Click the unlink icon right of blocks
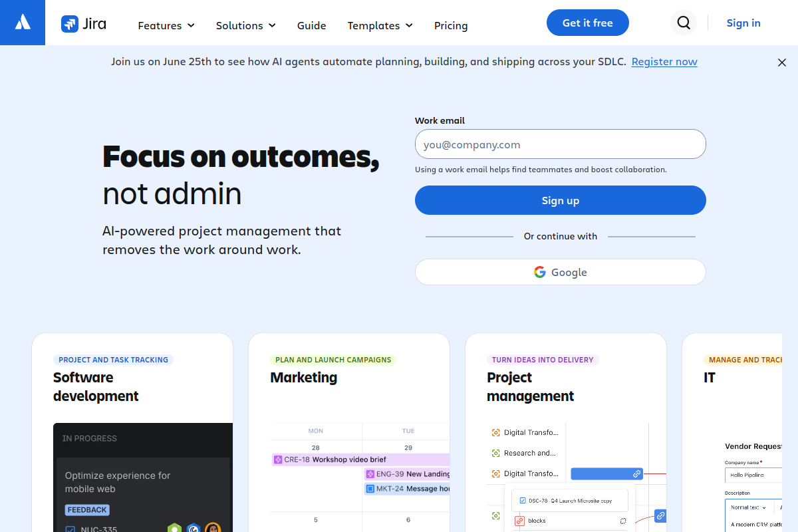Viewport: 798px width, 532px height. tap(623, 521)
